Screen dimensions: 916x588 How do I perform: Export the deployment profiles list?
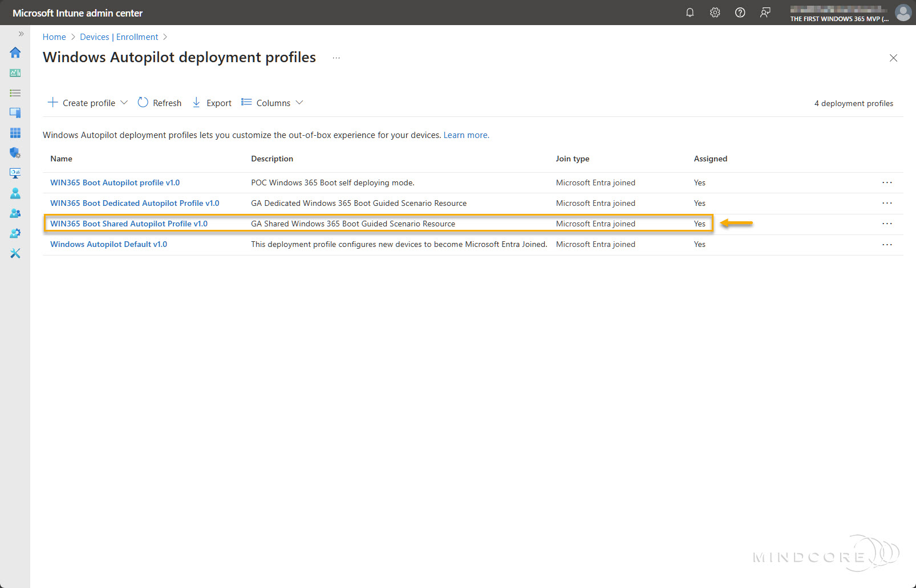point(212,103)
